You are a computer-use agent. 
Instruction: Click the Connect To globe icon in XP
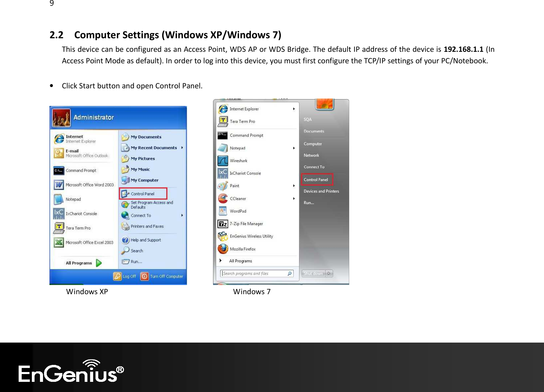click(x=125, y=215)
